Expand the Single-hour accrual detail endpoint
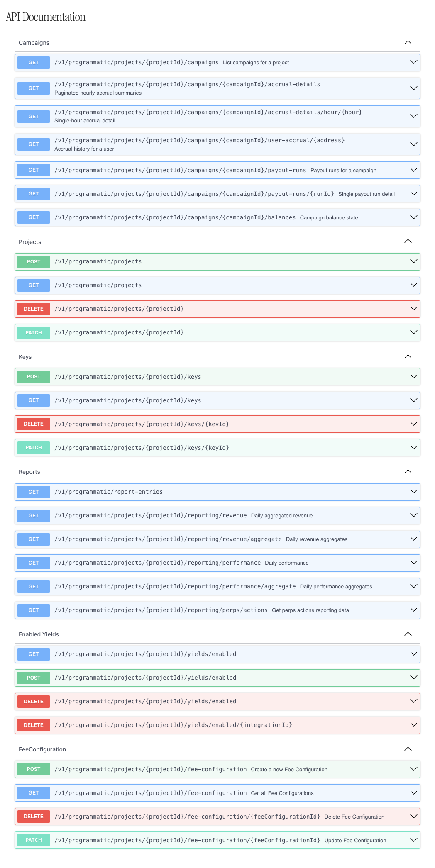Image resolution: width=435 pixels, height=868 pixels. pyautogui.click(x=414, y=116)
